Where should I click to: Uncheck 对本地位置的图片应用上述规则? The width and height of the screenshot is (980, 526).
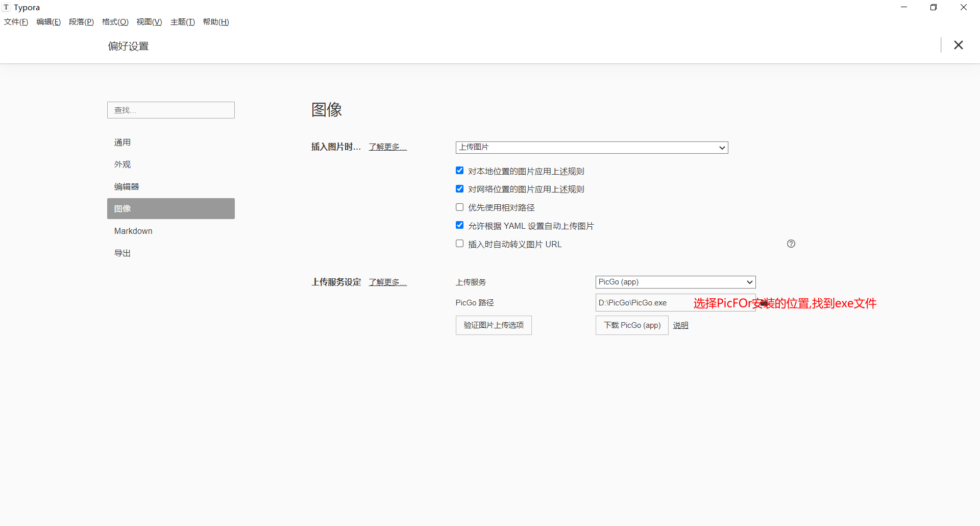pyautogui.click(x=459, y=170)
